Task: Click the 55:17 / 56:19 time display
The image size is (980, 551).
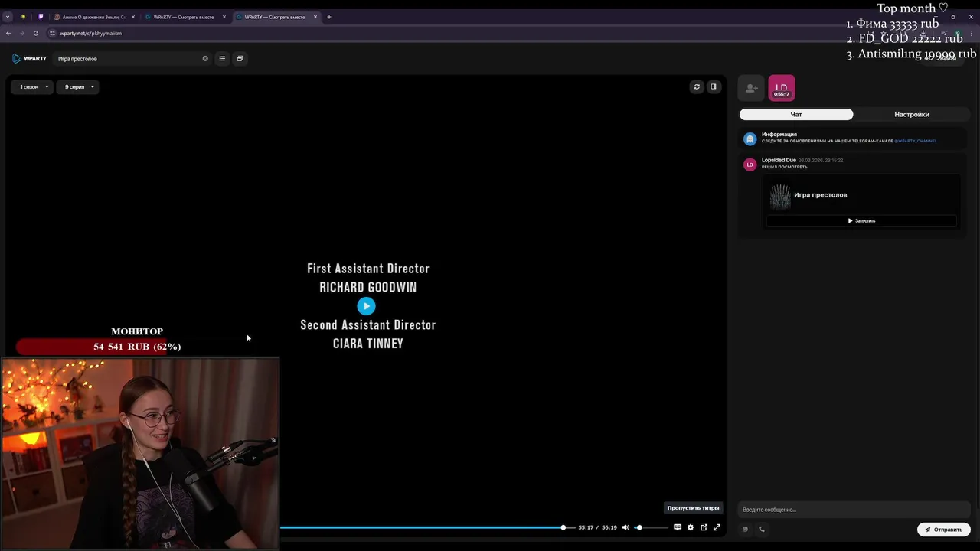Action: 597,527
